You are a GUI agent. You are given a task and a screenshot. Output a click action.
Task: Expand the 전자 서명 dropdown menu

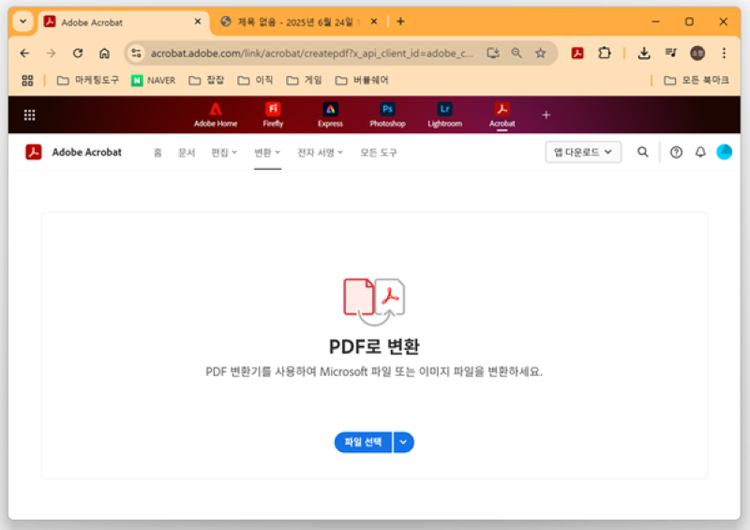pos(320,153)
